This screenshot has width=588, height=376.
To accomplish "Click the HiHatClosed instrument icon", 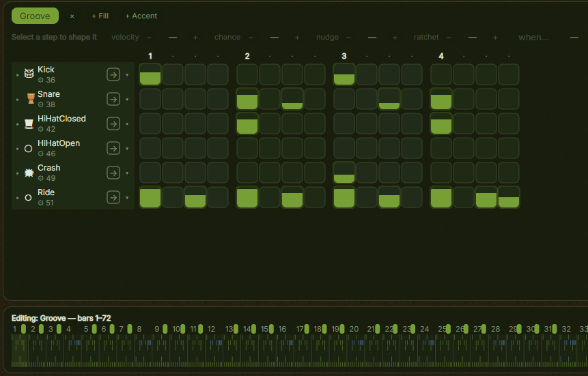I will (x=29, y=124).
